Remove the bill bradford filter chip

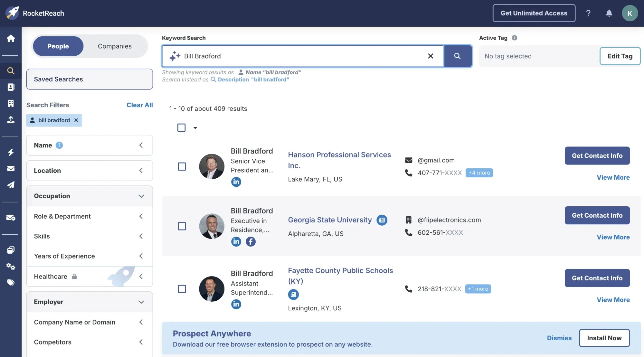click(76, 120)
